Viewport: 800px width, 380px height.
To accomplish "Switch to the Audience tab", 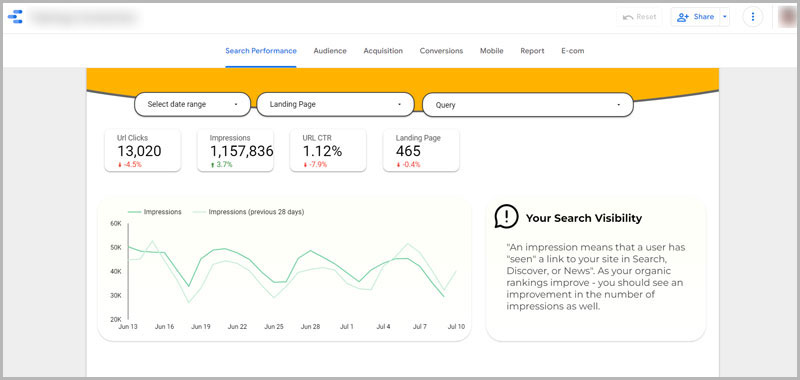I will point(330,51).
